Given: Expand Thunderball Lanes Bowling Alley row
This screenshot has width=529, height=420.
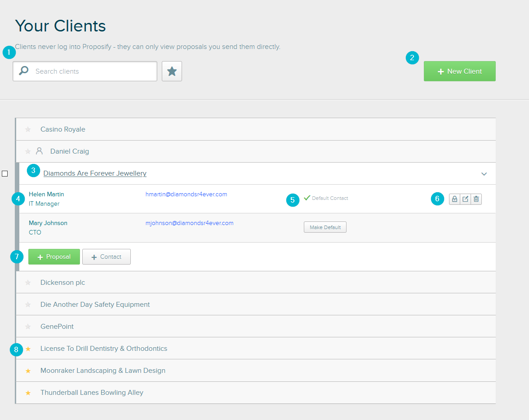Looking at the screenshot, I should 256,393.
